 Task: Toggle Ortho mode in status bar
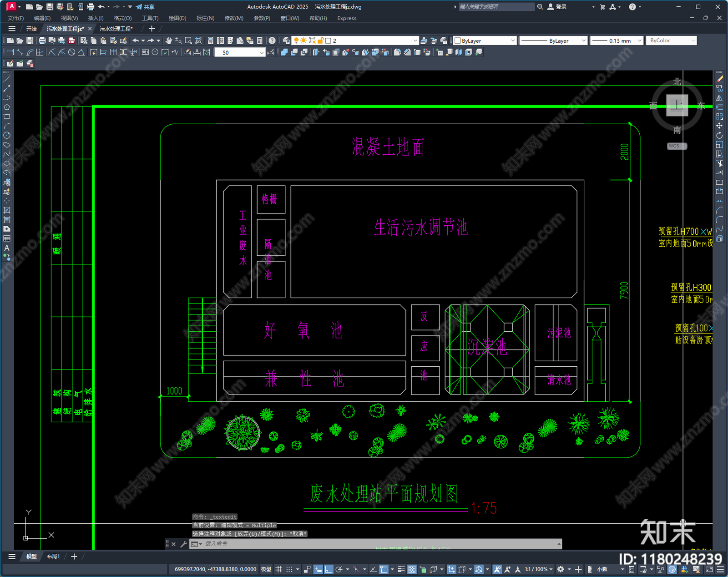(328, 569)
